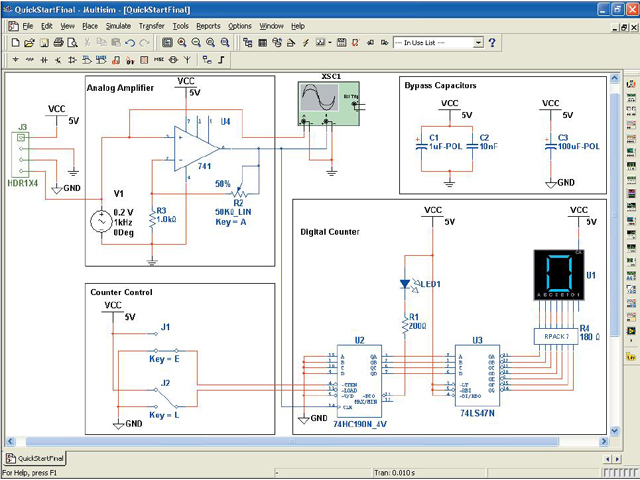The height and width of the screenshot is (480, 640).
Task: Click the R2 potentiometer 50% setting
Action: (223, 184)
